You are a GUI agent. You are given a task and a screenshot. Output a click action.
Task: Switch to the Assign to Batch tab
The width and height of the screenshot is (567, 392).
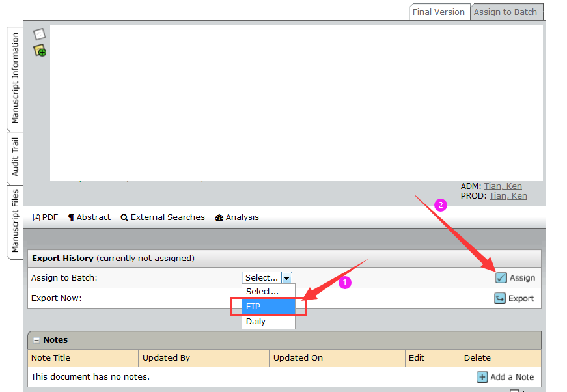click(x=505, y=12)
